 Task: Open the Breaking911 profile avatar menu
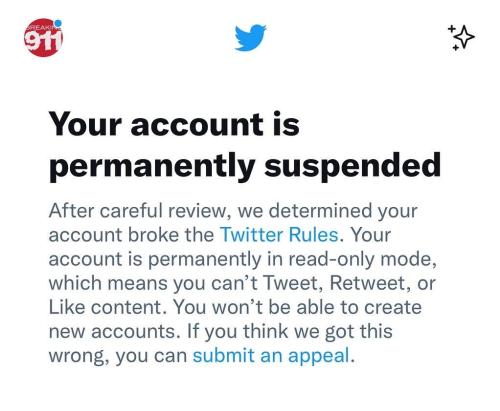tap(43, 38)
